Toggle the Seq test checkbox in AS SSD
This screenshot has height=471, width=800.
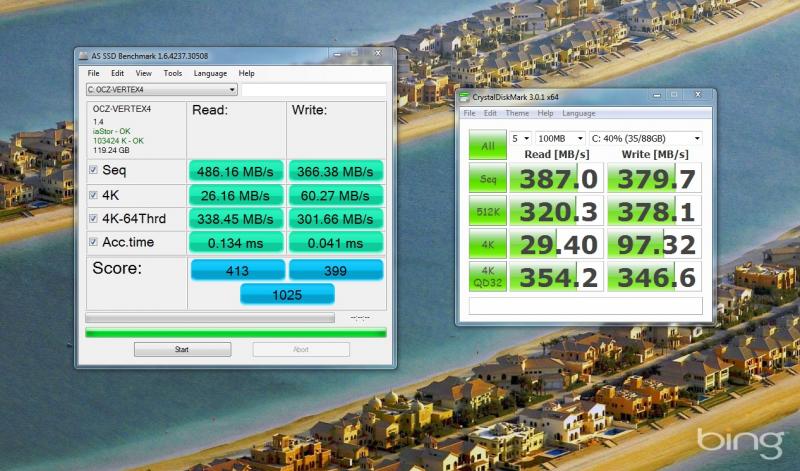click(93, 169)
